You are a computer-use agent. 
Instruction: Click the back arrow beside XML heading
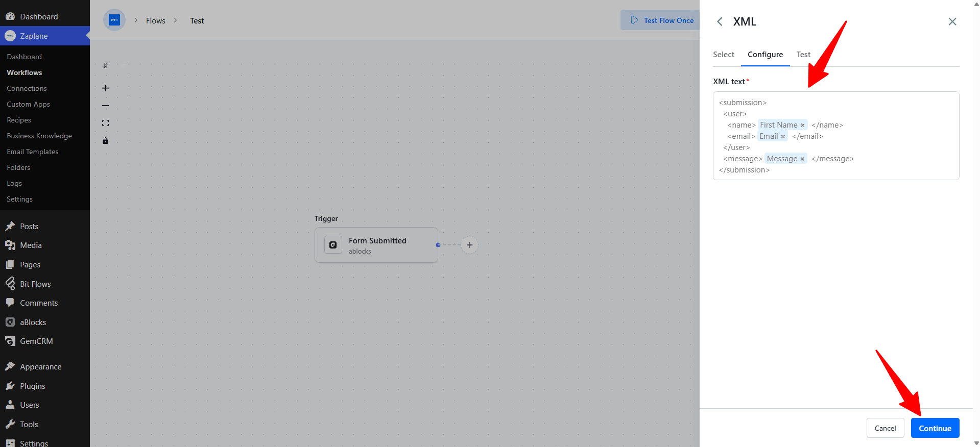(720, 21)
